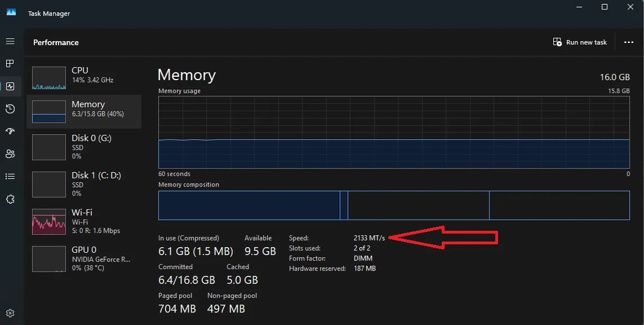Open the GPU 0 performance view
The height and width of the screenshot is (325, 644).
click(83, 258)
